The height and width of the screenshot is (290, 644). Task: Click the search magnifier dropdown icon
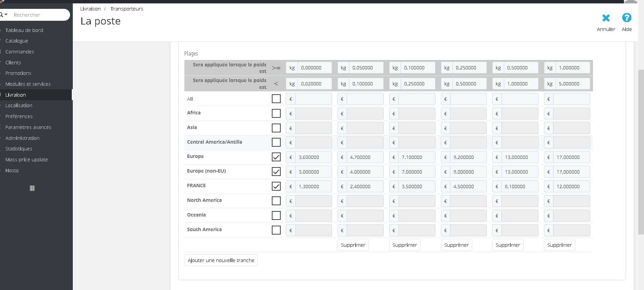tap(4, 15)
